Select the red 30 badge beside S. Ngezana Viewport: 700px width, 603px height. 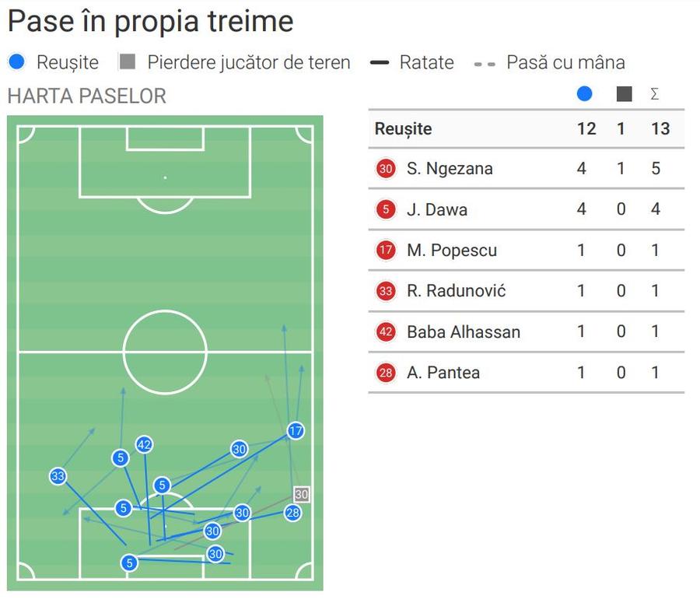tap(386, 169)
